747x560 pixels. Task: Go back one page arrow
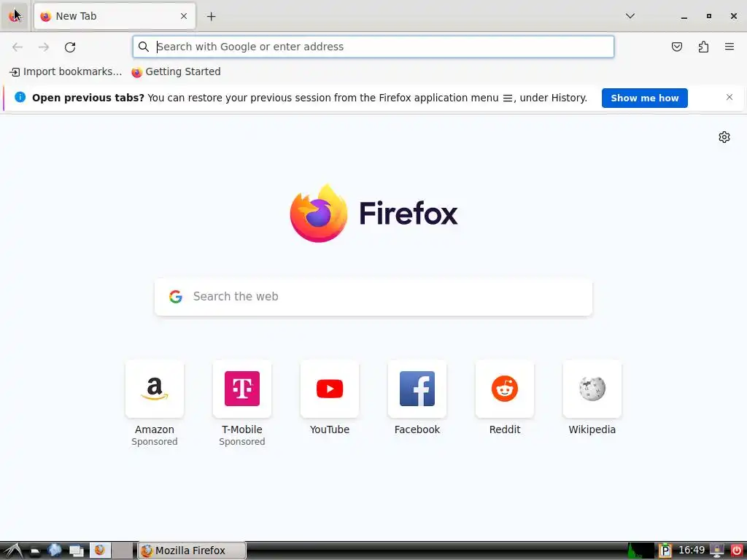18,47
